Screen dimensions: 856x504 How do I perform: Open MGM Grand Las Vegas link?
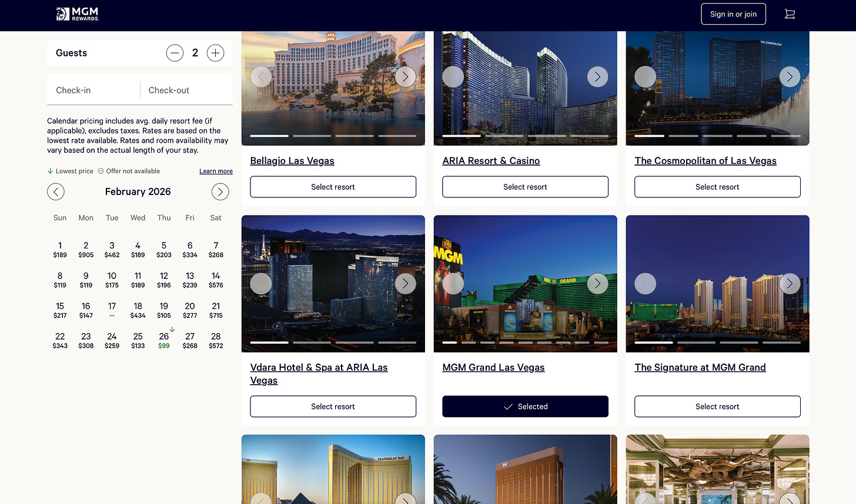point(493,368)
